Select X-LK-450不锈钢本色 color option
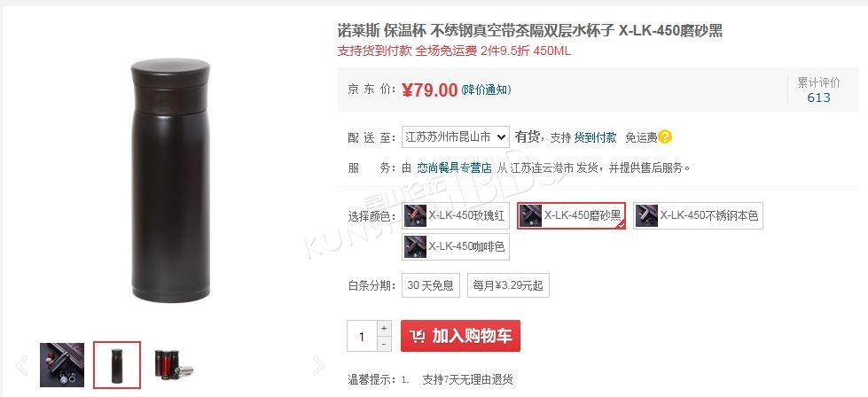 (x=698, y=215)
